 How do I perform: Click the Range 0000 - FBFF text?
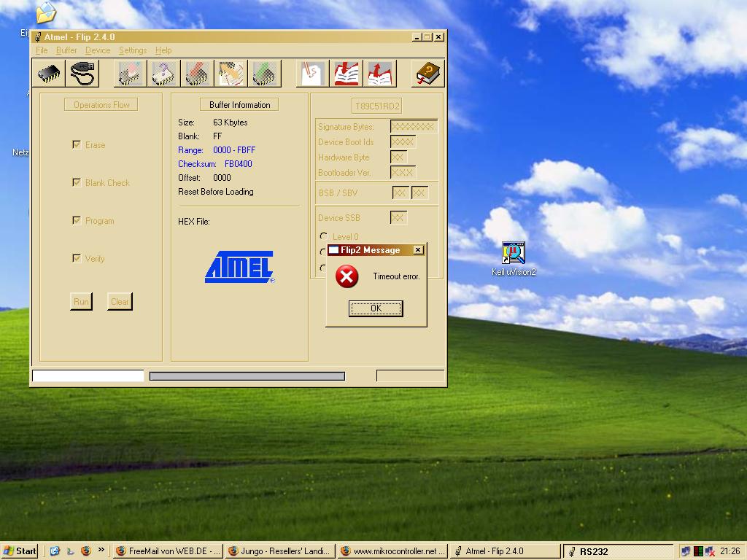(217, 150)
